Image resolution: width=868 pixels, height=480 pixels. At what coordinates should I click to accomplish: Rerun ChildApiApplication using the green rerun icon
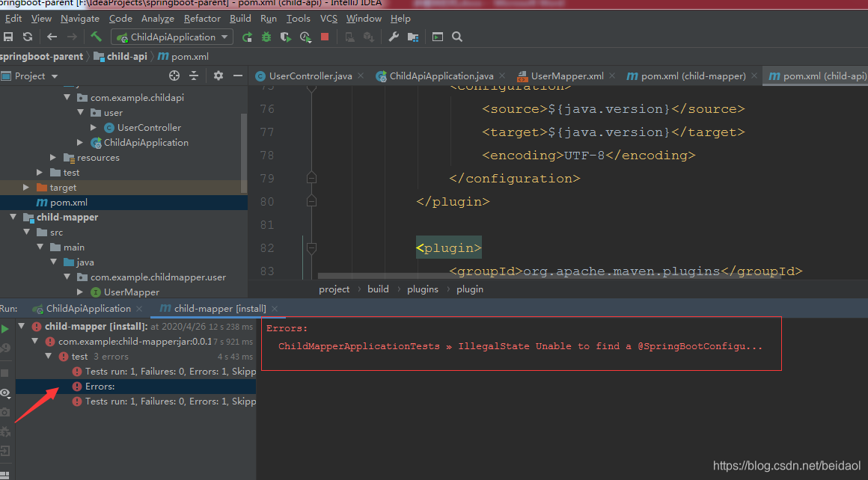(x=248, y=37)
